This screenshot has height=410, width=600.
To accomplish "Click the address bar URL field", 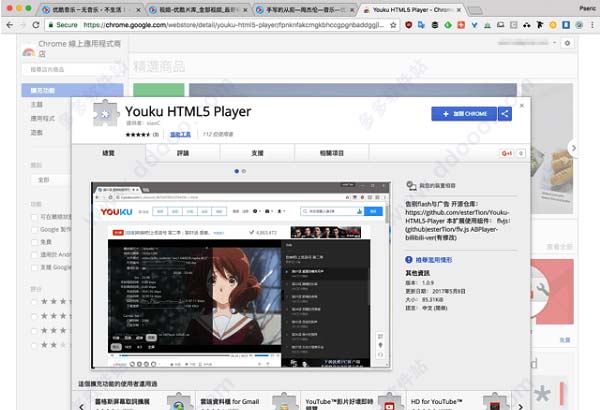I will (233, 25).
